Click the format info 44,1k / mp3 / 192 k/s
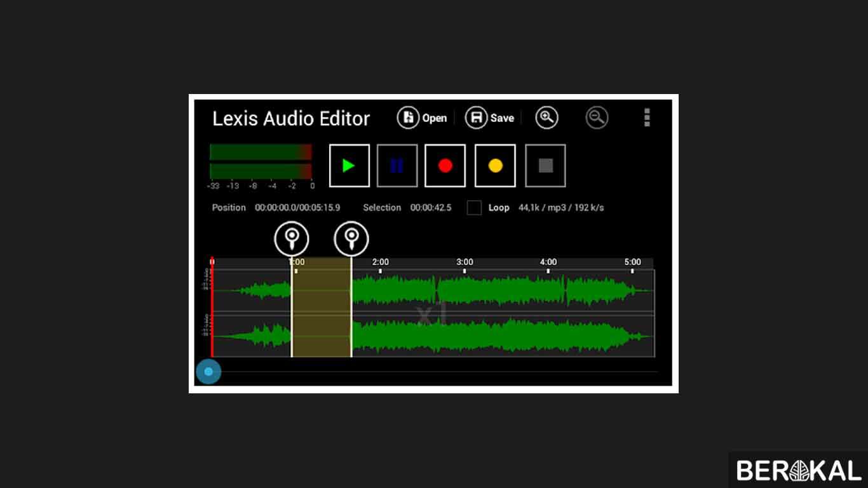 [x=561, y=208]
